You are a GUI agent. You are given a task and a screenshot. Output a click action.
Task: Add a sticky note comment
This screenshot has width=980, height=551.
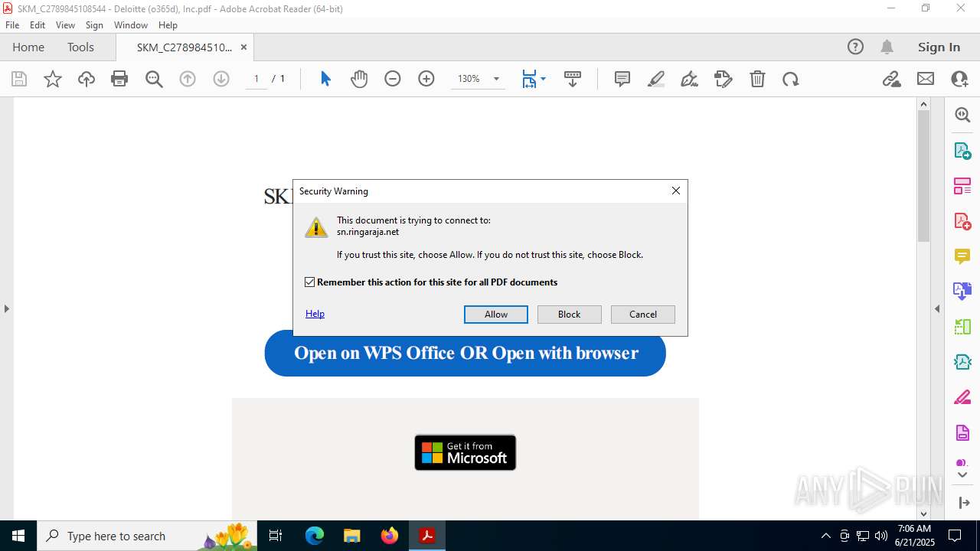tap(622, 79)
